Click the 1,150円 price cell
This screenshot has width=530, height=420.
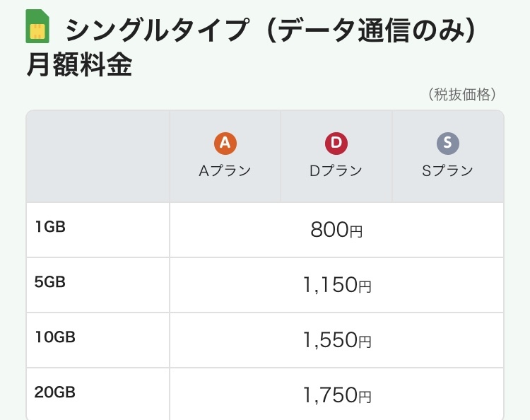click(x=336, y=285)
